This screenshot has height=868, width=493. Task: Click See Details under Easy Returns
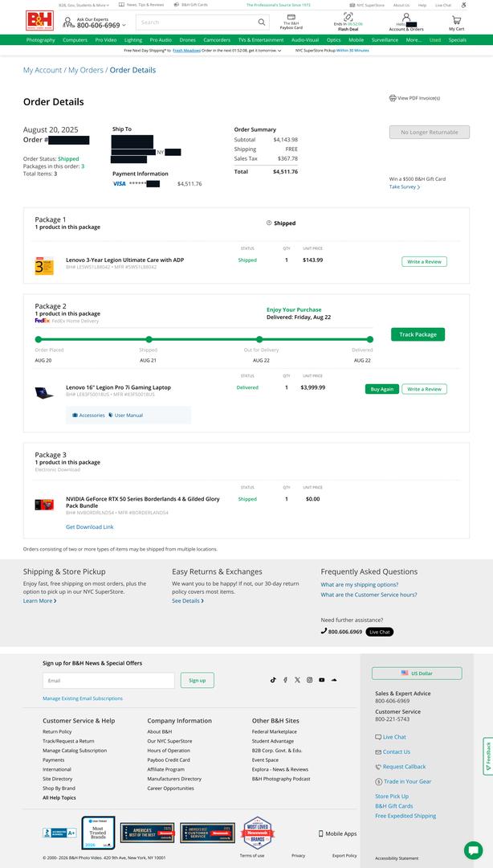click(x=188, y=600)
